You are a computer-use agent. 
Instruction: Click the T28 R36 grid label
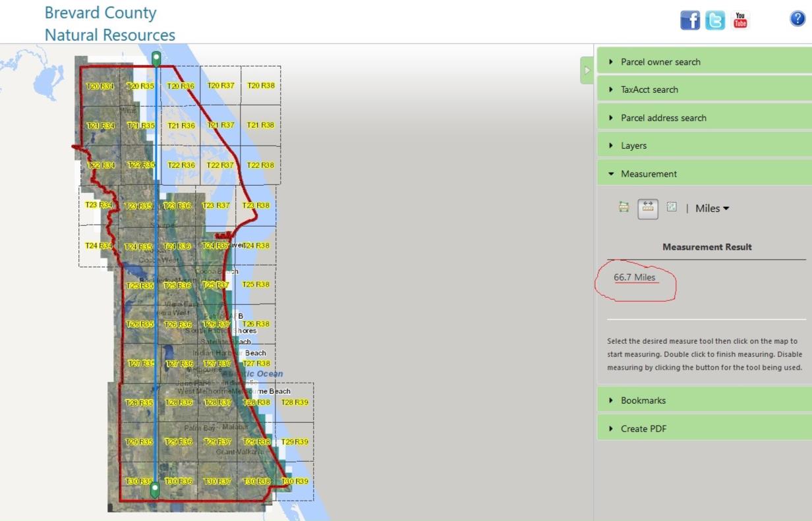point(179,402)
